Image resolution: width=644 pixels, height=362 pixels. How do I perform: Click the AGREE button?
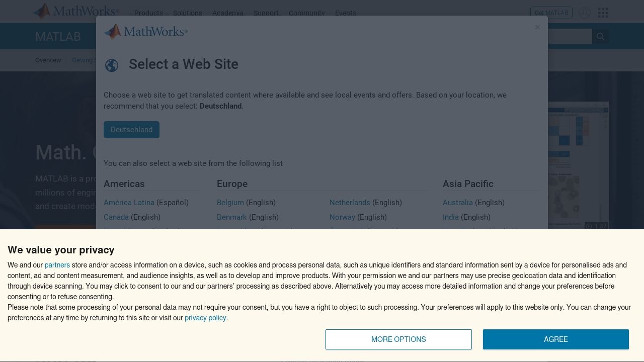(556, 339)
